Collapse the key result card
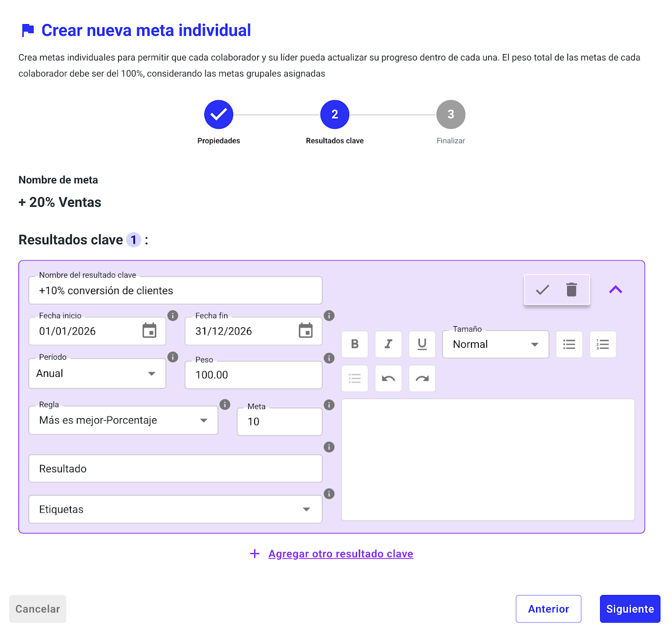This screenshot has width=672, height=636. tap(615, 289)
